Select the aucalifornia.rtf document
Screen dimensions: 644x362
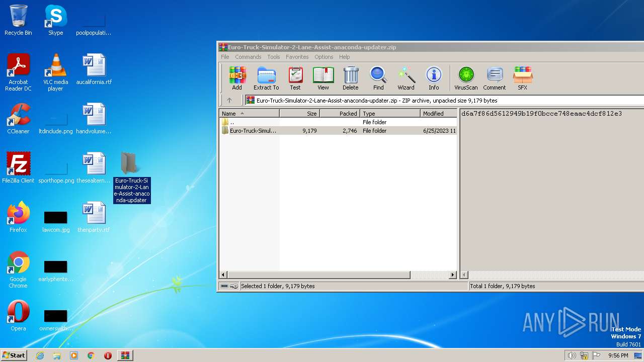(94, 69)
